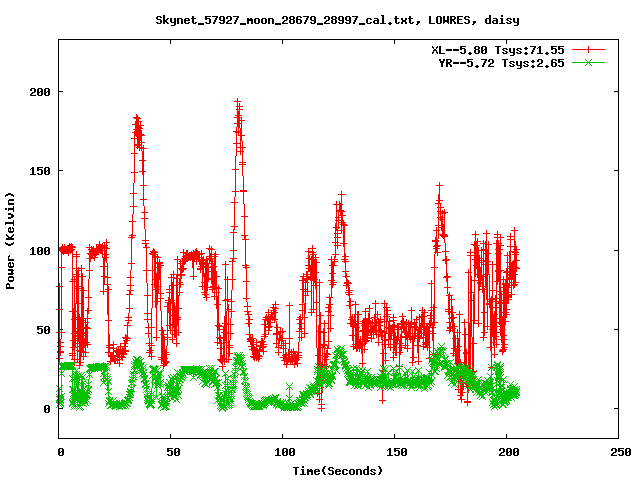Click the Time(Seconds) x-axis label
Image resolution: width=640 pixels, height=480 pixels.
click(337, 470)
